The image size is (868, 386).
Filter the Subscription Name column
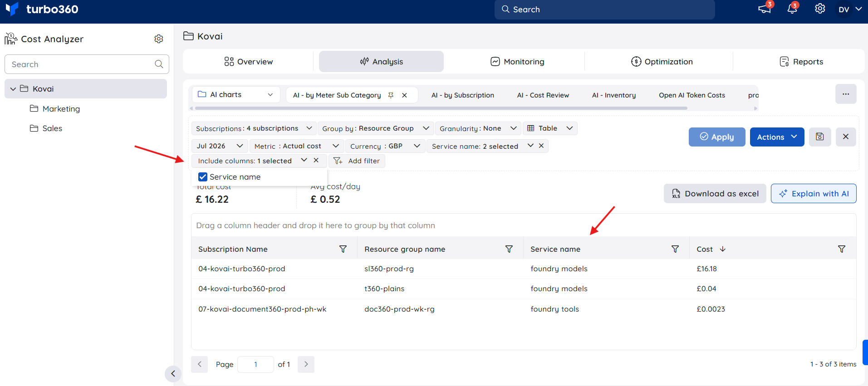pos(343,249)
